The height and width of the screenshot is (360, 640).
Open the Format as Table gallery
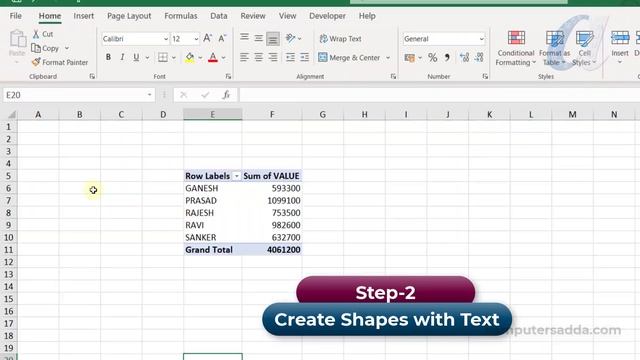point(554,48)
